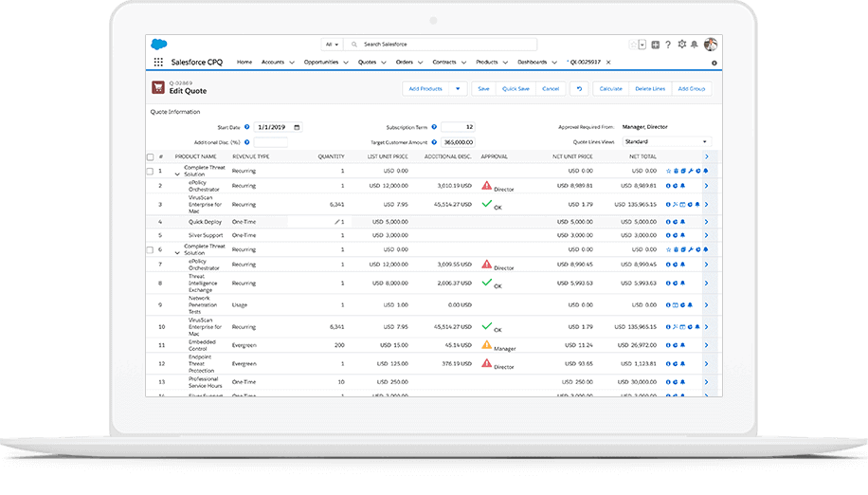Image resolution: width=868 pixels, height=495 pixels.
Task: Click the delete trash icon on row 1
Action: (676, 171)
